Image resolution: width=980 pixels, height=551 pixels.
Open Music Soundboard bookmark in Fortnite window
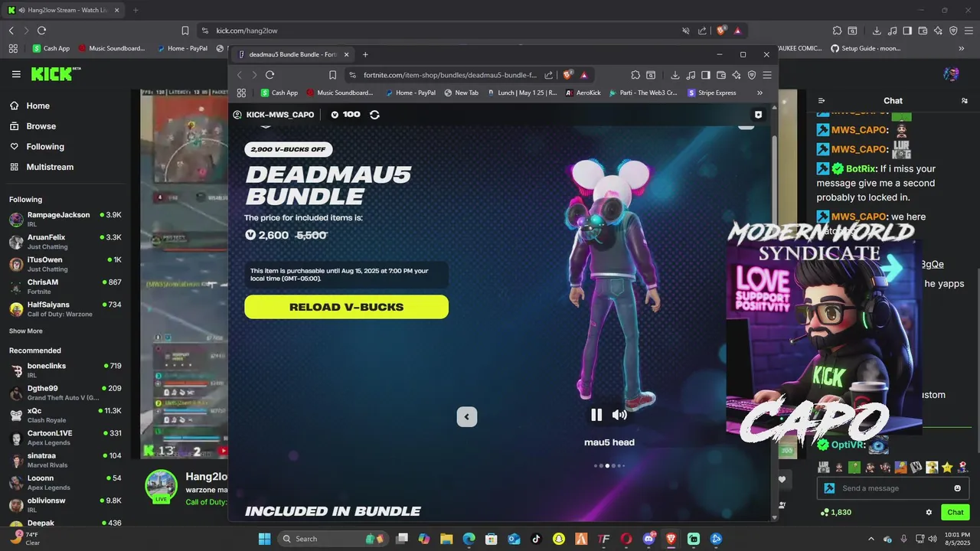tap(339, 93)
